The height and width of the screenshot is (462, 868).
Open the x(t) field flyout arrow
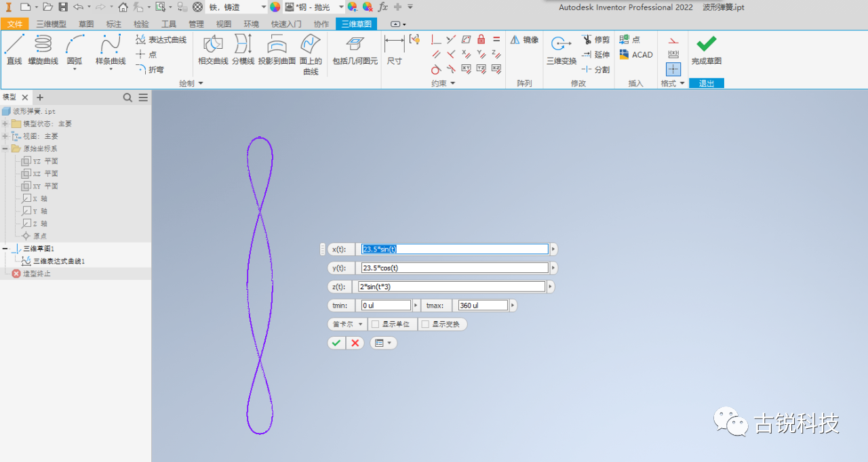click(553, 249)
